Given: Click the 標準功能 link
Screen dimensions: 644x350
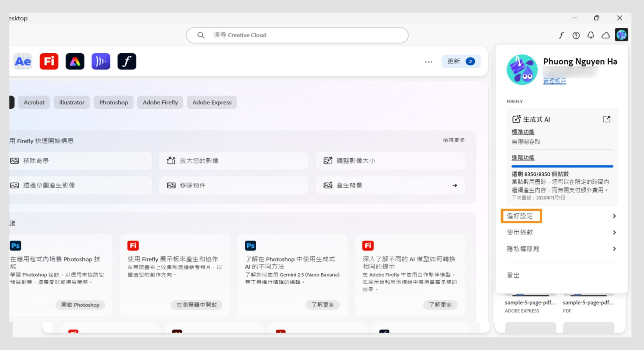Looking at the screenshot, I should 523,132.
